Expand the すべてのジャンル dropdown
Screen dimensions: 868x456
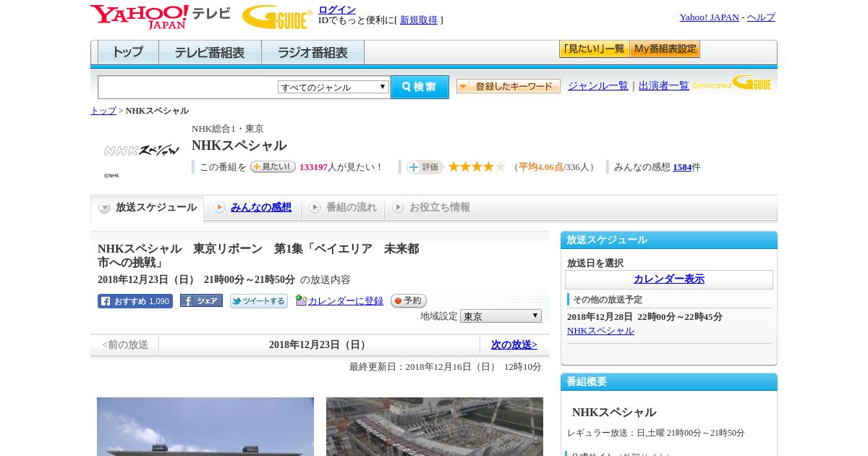(x=333, y=87)
